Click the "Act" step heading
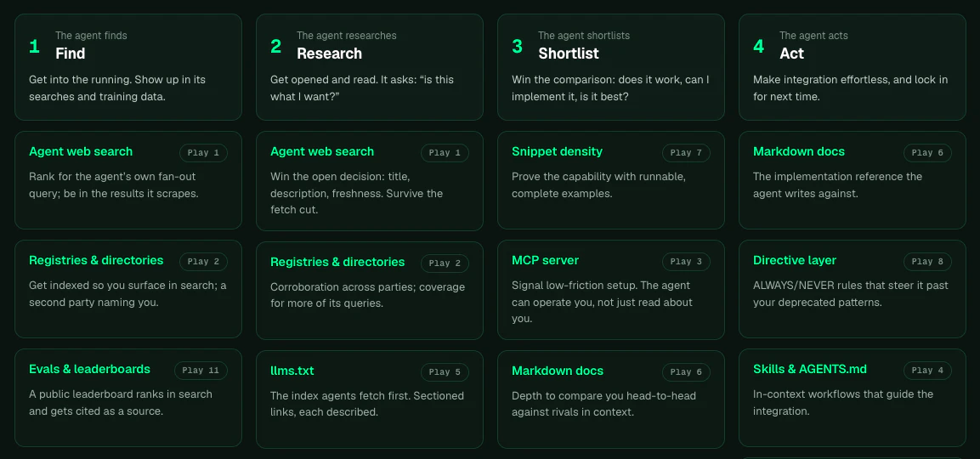 coord(792,54)
